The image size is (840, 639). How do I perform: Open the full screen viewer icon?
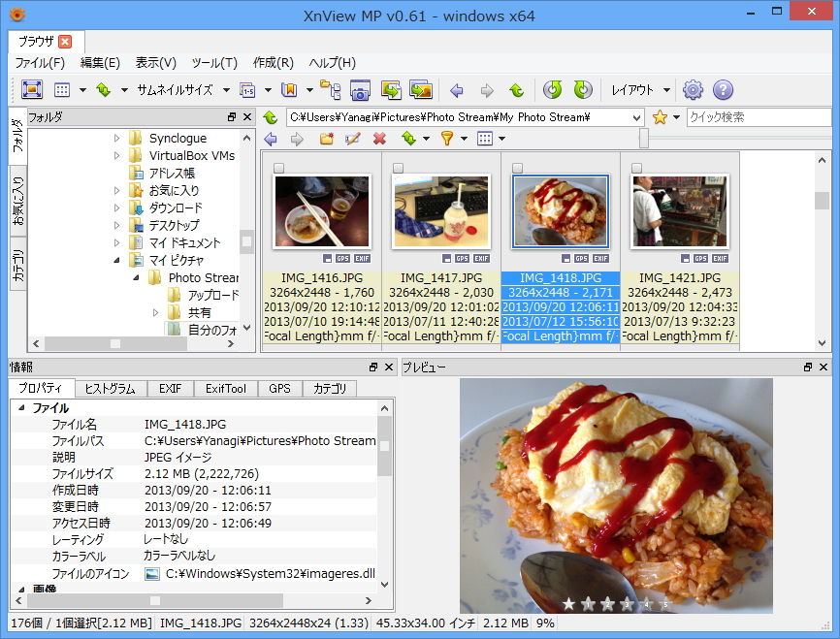30,89
